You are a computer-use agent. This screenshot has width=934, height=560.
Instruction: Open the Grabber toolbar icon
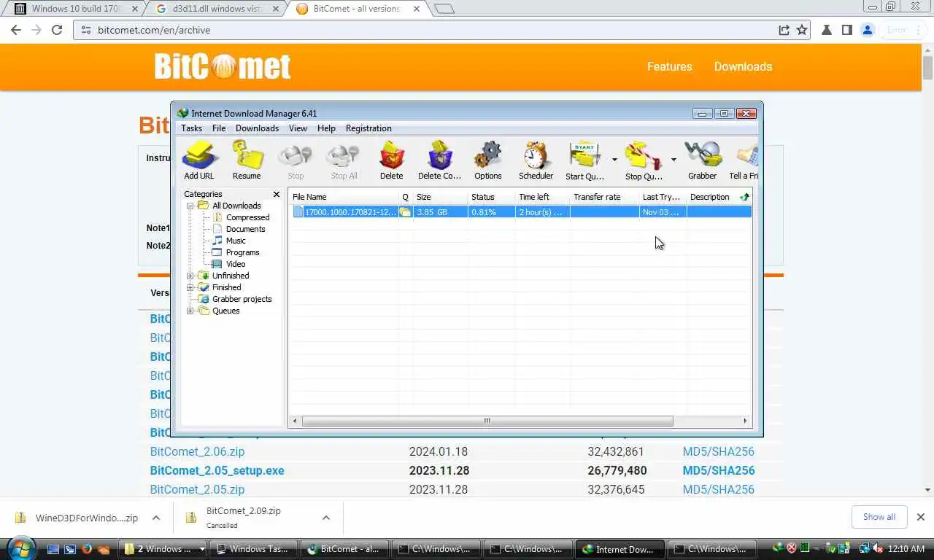point(702,160)
